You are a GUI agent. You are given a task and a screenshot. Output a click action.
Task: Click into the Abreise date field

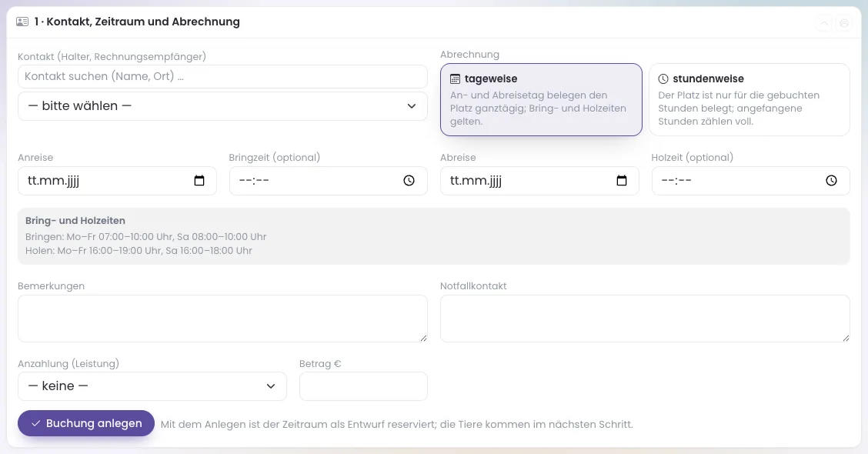539,181
